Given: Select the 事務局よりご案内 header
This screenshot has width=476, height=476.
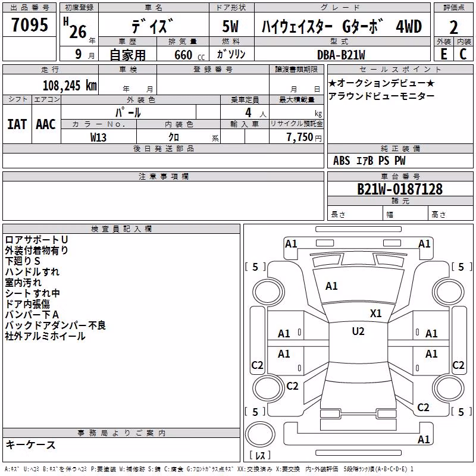Looking at the screenshot, I should point(121,433).
